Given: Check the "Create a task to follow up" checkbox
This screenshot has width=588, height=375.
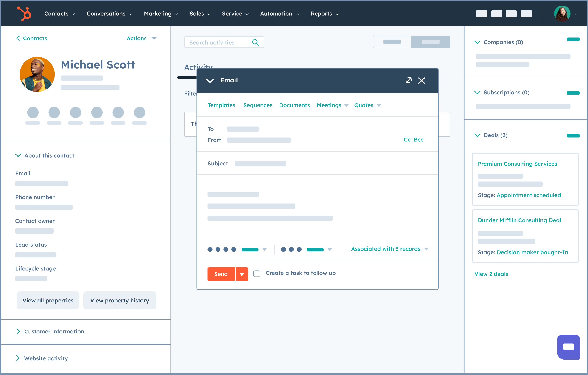Looking at the screenshot, I should tap(257, 274).
